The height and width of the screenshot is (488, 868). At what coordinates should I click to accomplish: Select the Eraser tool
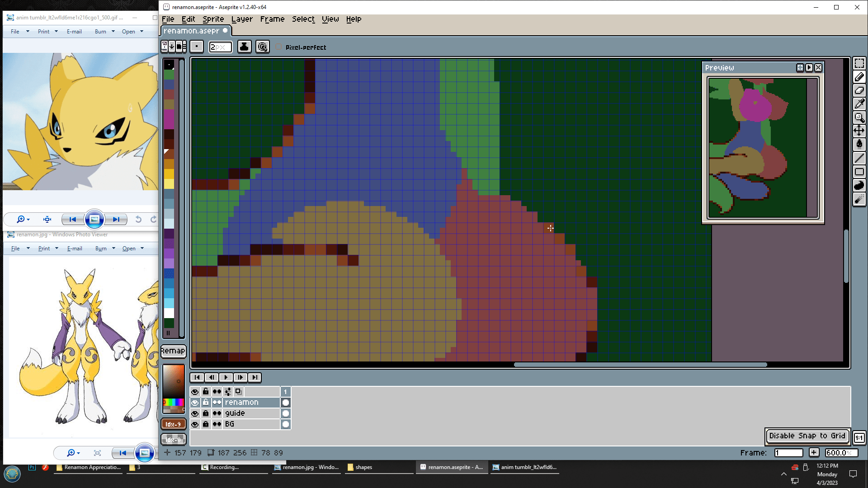click(859, 90)
